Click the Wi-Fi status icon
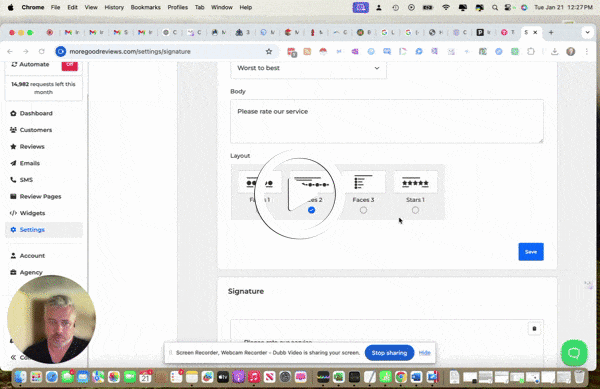Viewport: 600px width, 389px height. (x=446, y=7)
